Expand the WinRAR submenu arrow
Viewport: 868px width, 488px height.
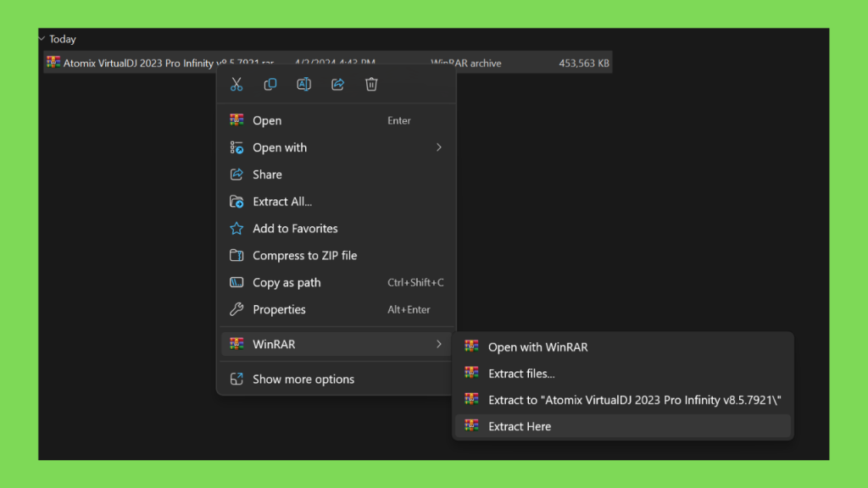tap(439, 344)
